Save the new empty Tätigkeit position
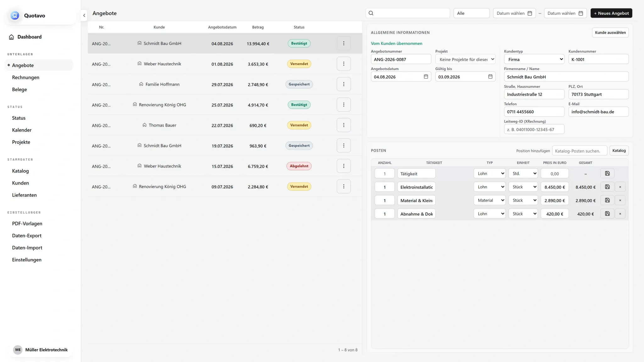Viewport: 644px width, 362px height. click(x=607, y=173)
